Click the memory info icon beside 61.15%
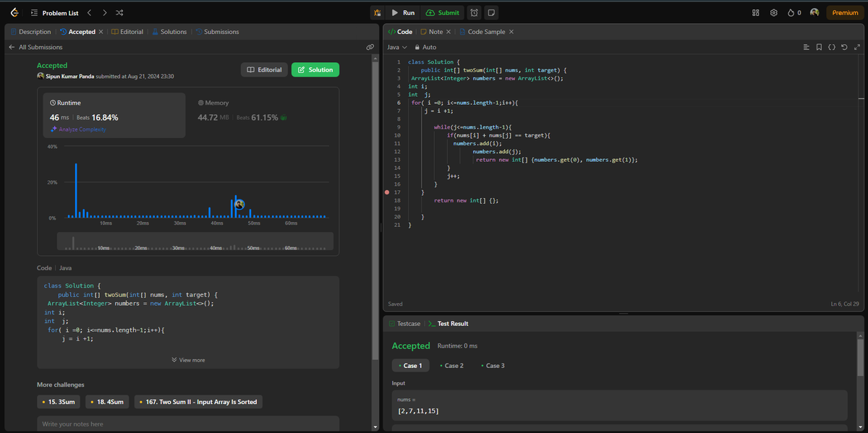 (284, 117)
